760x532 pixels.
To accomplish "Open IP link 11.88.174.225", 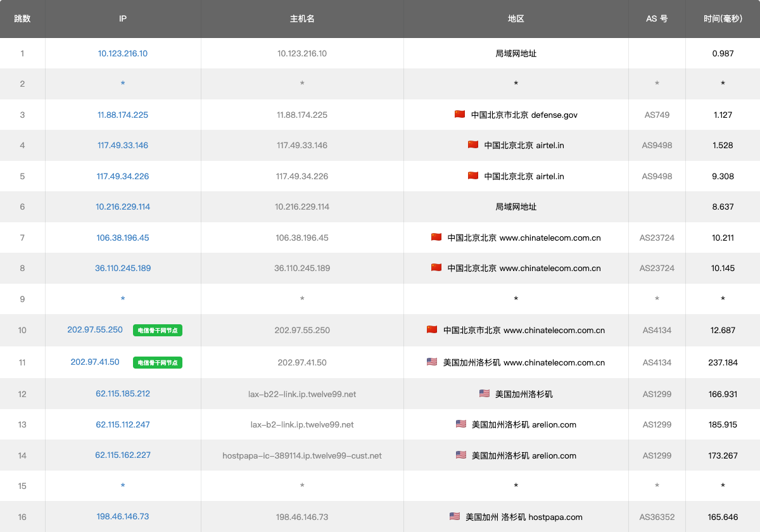I will pos(123,115).
